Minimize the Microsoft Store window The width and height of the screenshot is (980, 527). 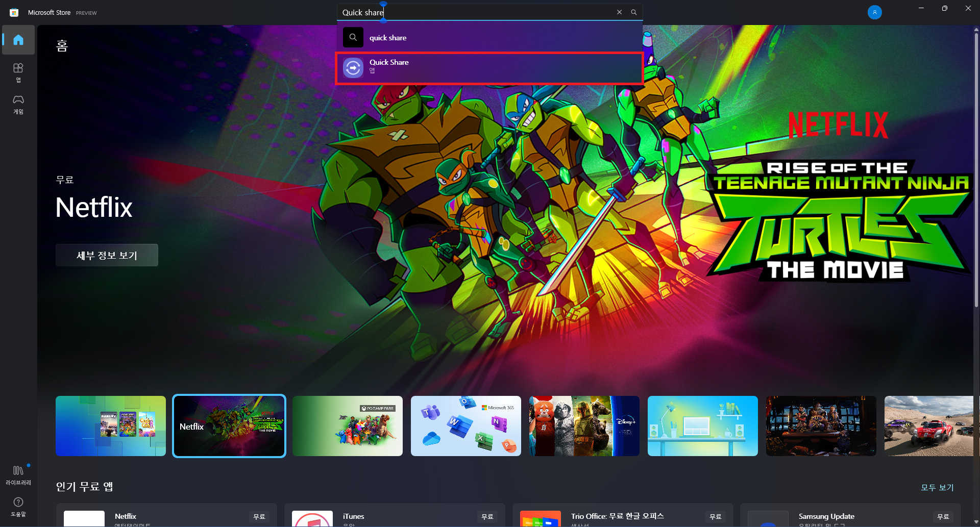[921, 8]
